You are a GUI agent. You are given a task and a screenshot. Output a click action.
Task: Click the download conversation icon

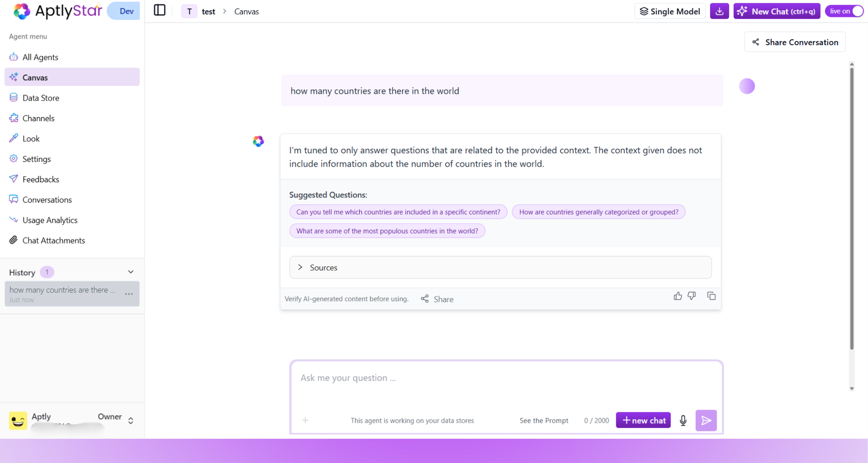[719, 11]
